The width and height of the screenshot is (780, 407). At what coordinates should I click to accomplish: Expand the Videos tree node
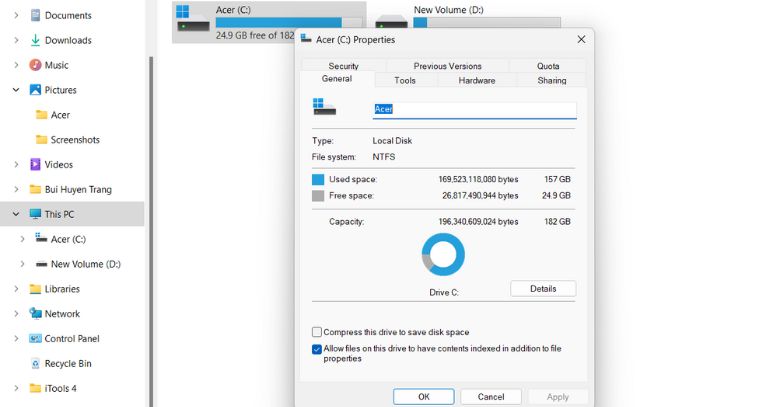point(16,165)
